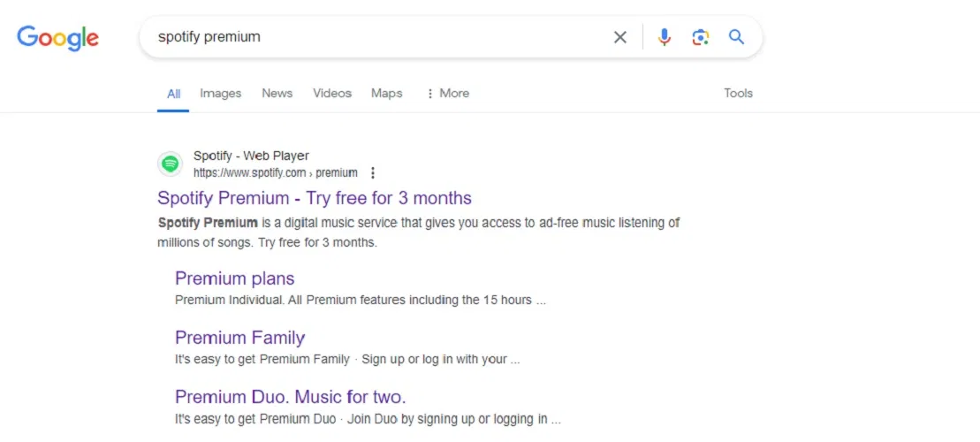Click the Spotify - Web Player site name
The height and width of the screenshot is (442, 980).
251,156
